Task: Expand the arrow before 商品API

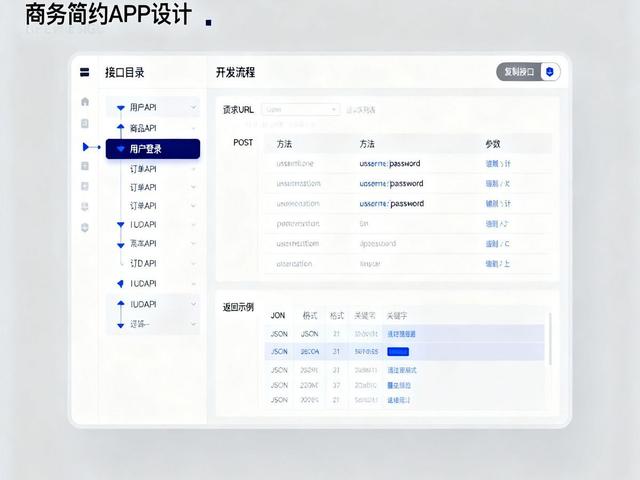Action: 120,127
